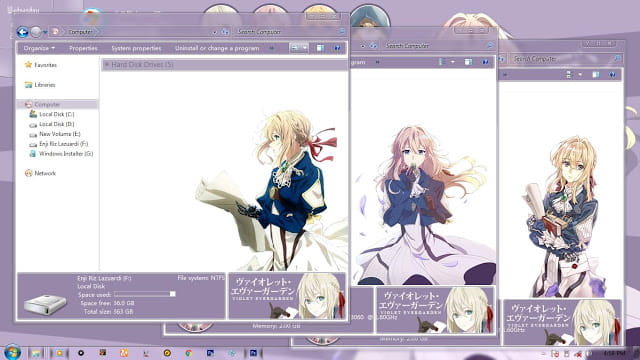This screenshot has height=360, width=640.
Task: Click magnifier icon in rightmost window search box
Action: point(618,59)
